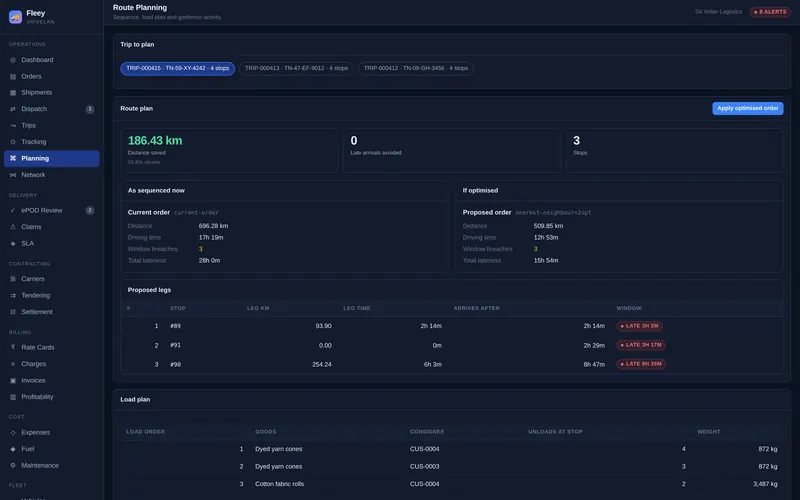
Task: Click the 186.43 km distance saved value
Action: point(155,140)
